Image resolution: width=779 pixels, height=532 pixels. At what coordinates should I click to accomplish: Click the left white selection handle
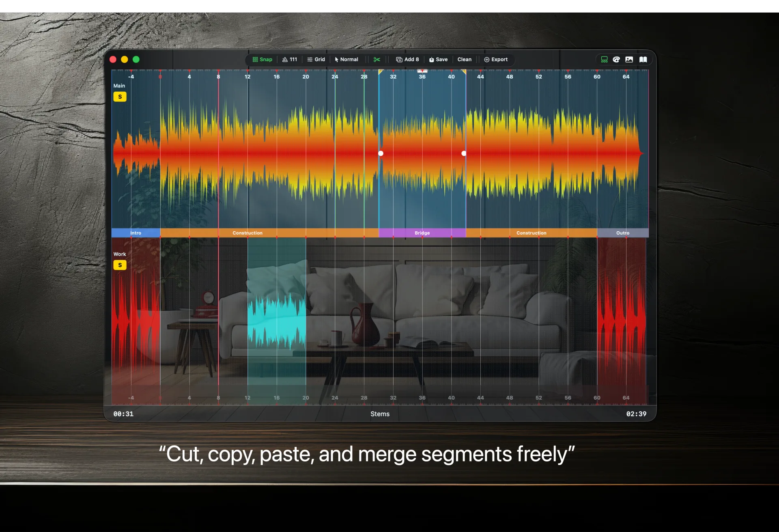click(x=381, y=153)
